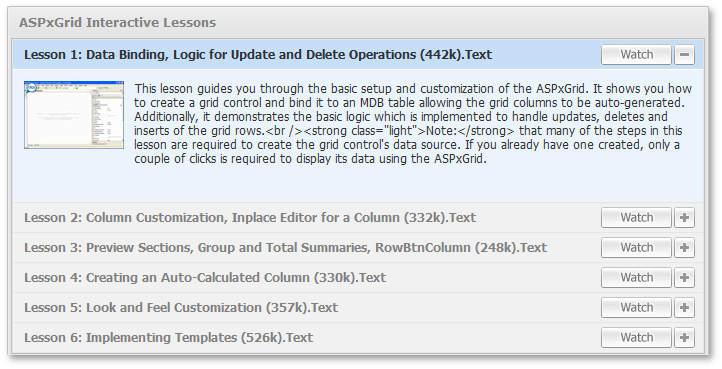Open Lesson 6 Implementing Templates title
The height and width of the screenshot is (369, 722).
click(169, 337)
